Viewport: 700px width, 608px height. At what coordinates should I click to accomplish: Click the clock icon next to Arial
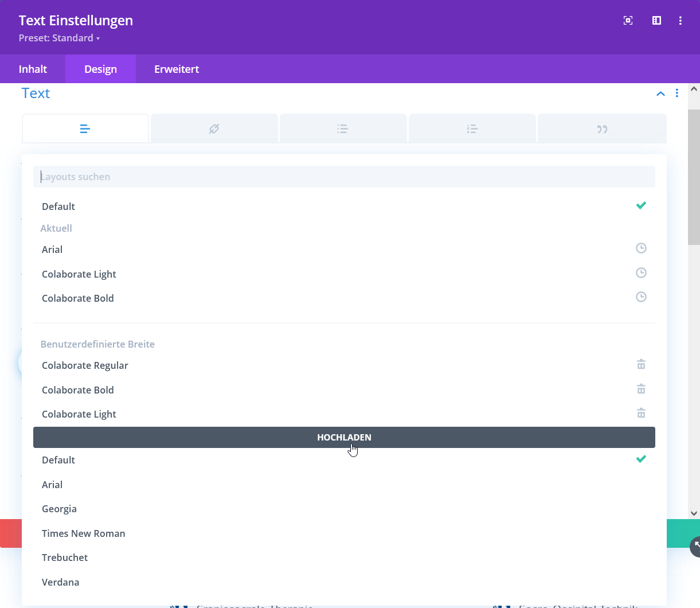pos(641,248)
